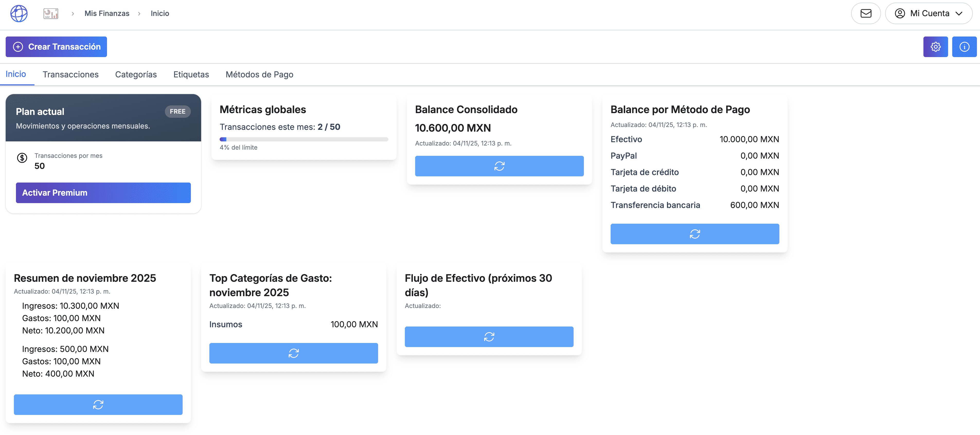This screenshot has width=980, height=435.
Task: Refresh the Balance Consolidado widget
Action: tap(499, 166)
